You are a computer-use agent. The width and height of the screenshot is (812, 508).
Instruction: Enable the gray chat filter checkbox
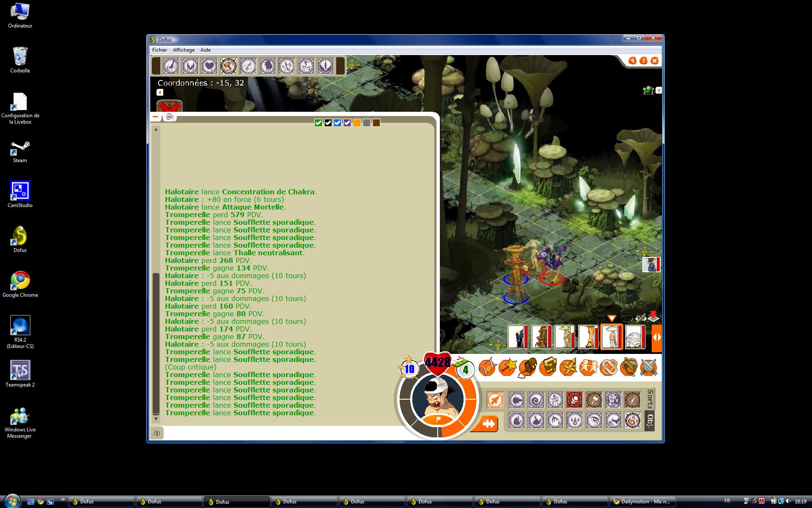367,123
